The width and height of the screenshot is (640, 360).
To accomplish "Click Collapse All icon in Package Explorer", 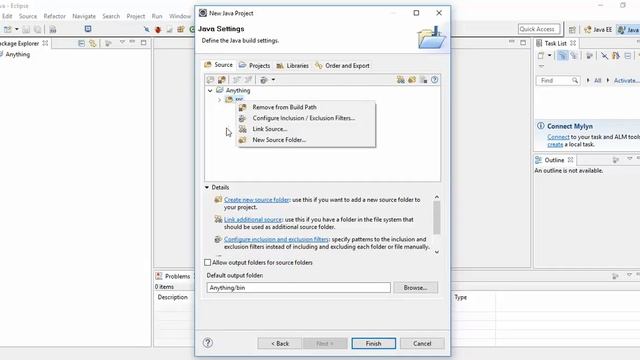I will [81, 43].
